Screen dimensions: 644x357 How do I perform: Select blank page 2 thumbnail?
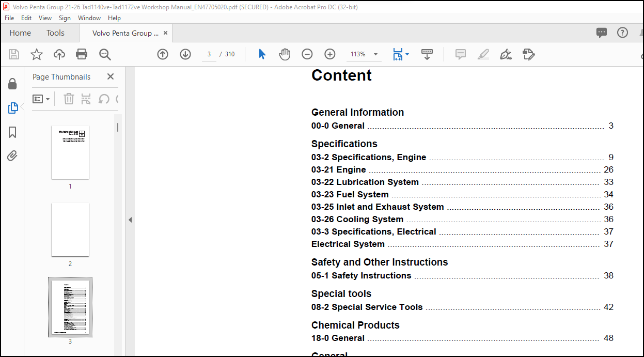(x=70, y=229)
